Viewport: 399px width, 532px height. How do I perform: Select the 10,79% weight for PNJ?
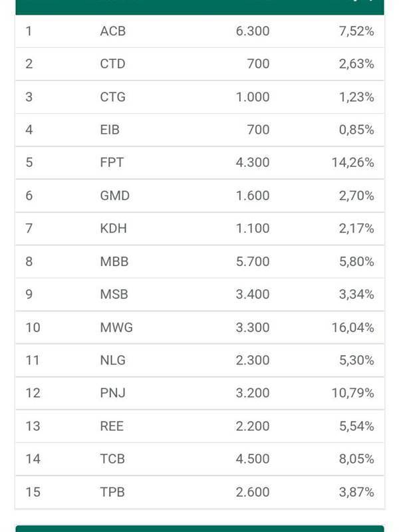(353, 393)
